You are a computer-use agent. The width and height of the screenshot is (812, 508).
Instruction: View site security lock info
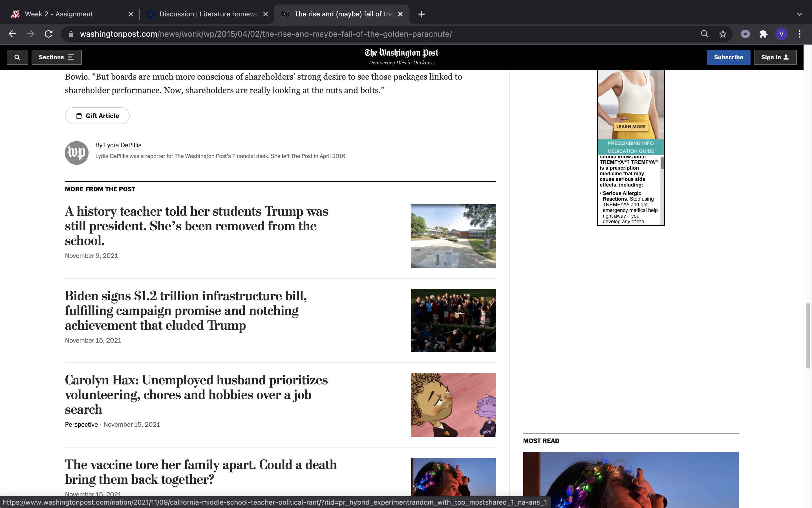point(71,34)
